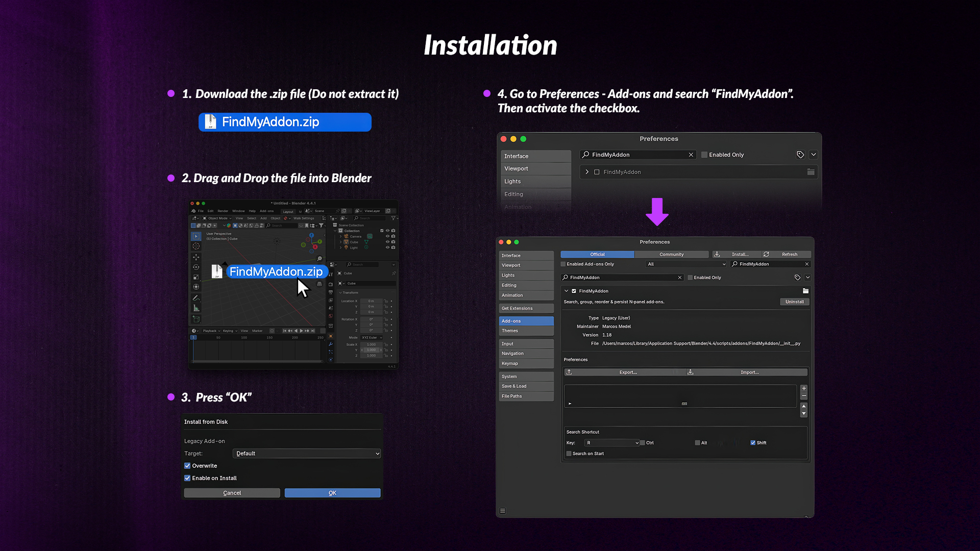Collapse the FindMyAddon details with the chevron
This screenshot has width=980, height=551.
tap(566, 291)
